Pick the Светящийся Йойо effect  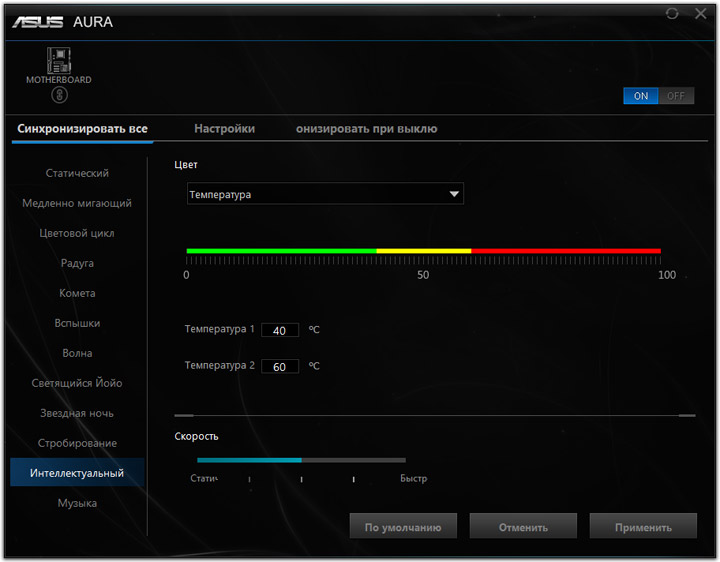pos(77,383)
